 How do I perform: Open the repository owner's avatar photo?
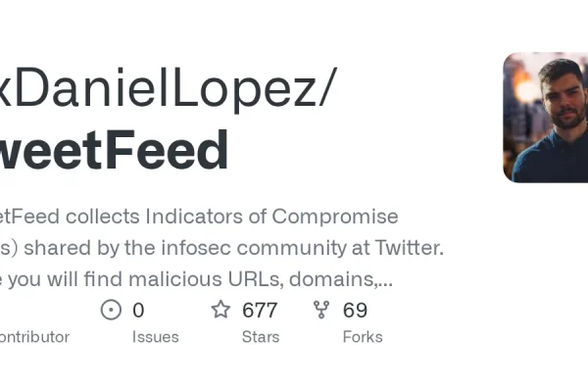click(x=545, y=118)
